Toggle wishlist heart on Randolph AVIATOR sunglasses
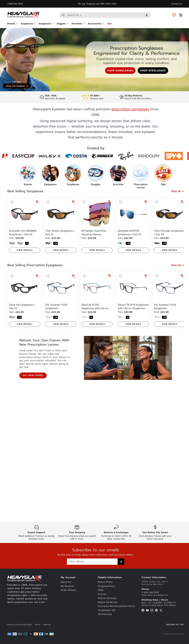The image size is (189, 644). click(x=120, y=202)
